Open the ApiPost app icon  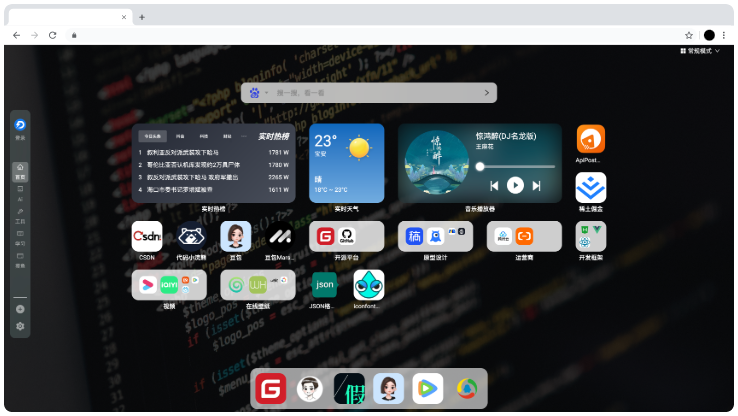(590, 139)
